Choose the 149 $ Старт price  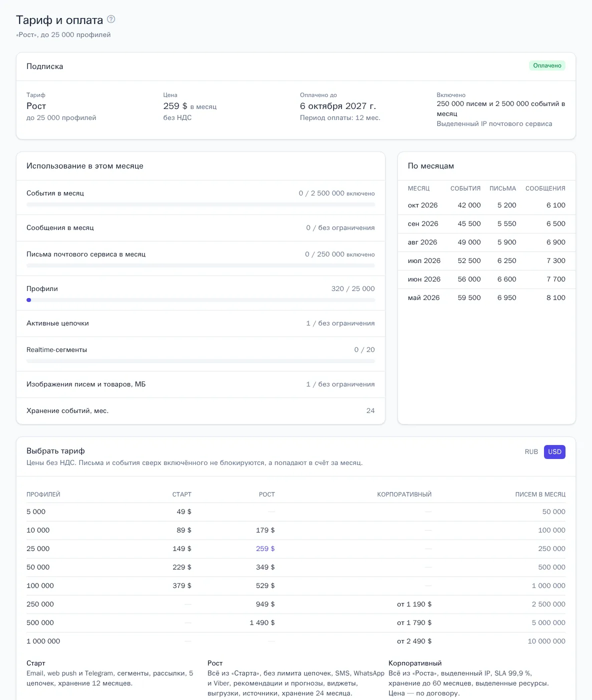pyautogui.click(x=182, y=548)
